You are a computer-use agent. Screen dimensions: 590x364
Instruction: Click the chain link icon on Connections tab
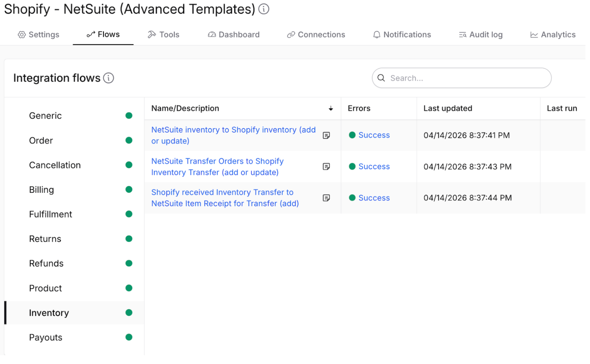(291, 35)
